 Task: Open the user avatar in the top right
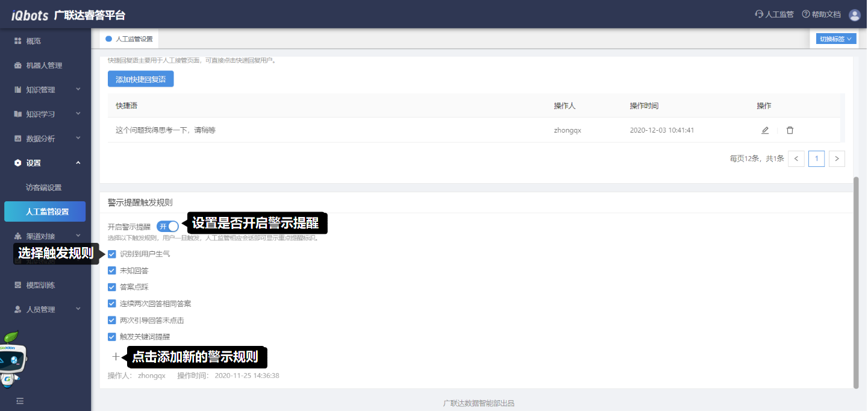click(x=854, y=15)
